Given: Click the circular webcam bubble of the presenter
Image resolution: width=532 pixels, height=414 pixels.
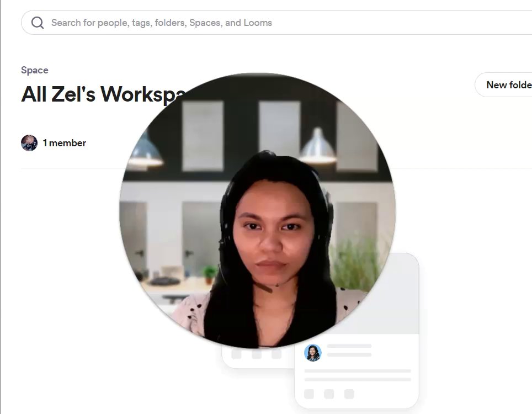Looking at the screenshot, I should [258, 211].
